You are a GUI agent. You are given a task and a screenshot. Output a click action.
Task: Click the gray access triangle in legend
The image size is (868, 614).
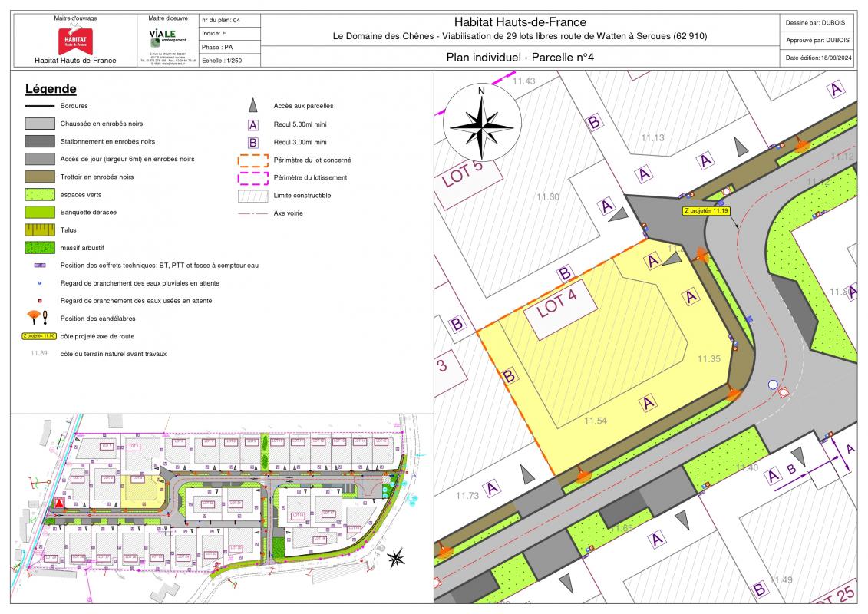(252, 106)
